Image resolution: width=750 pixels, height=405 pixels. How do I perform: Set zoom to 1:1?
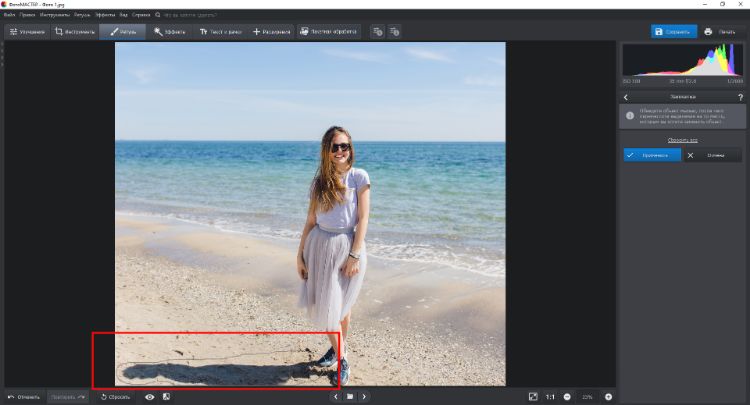[551, 397]
